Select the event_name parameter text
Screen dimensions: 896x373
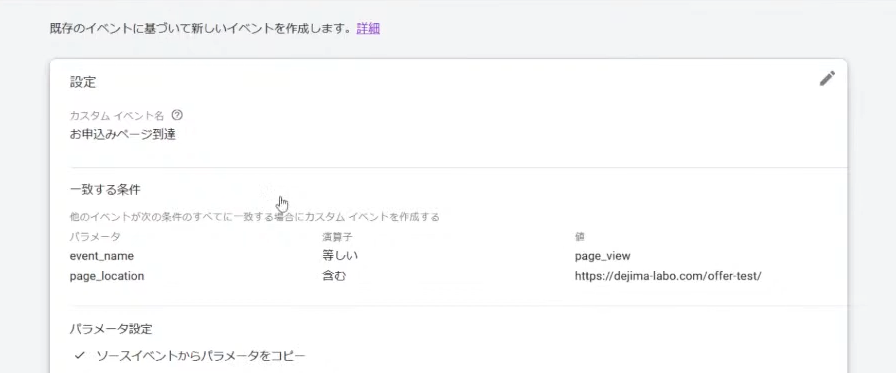(102, 256)
